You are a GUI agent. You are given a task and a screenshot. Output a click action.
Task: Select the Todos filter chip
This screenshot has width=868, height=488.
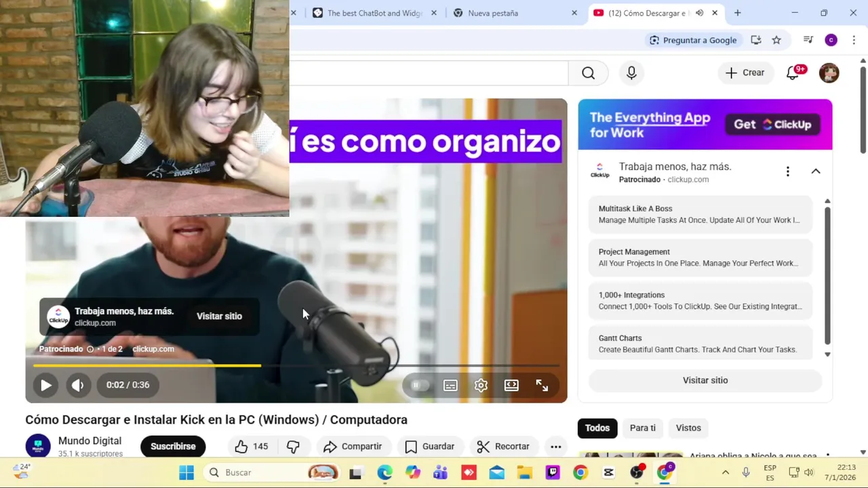pos(597,428)
